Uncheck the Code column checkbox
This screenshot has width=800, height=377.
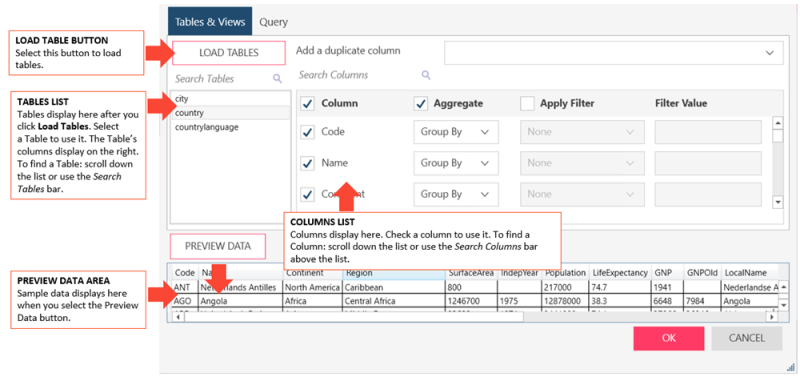(308, 132)
